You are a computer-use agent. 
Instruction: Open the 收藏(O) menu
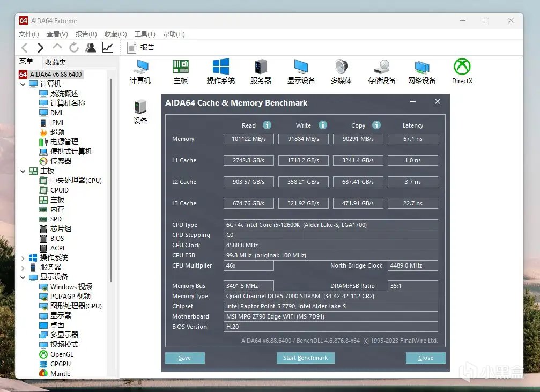[x=116, y=34]
